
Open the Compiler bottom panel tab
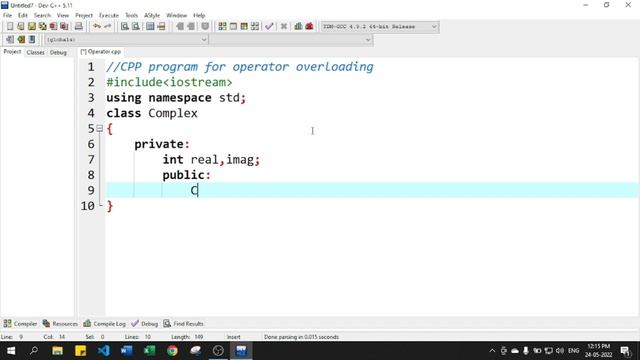coord(20,324)
